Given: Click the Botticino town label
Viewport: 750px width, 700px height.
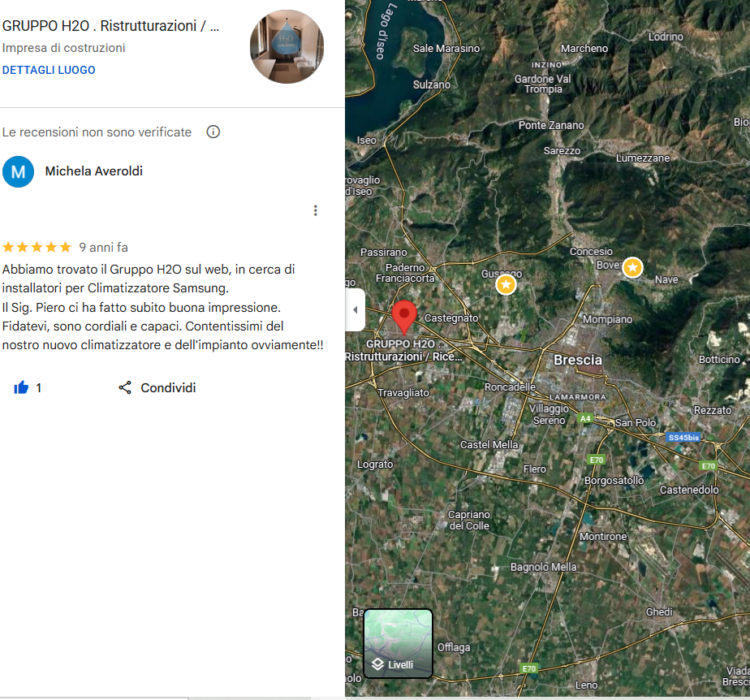Looking at the screenshot, I should coord(719,359).
